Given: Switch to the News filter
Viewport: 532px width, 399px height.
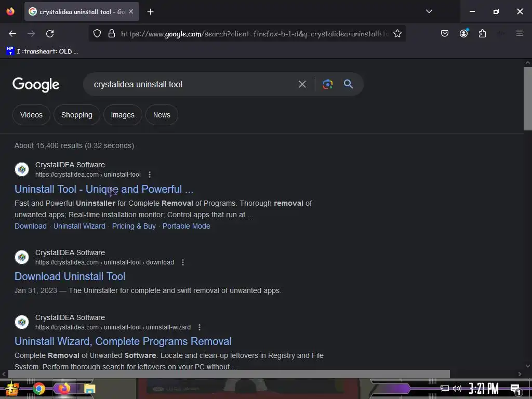Looking at the screenshot, I should (162, 115).
